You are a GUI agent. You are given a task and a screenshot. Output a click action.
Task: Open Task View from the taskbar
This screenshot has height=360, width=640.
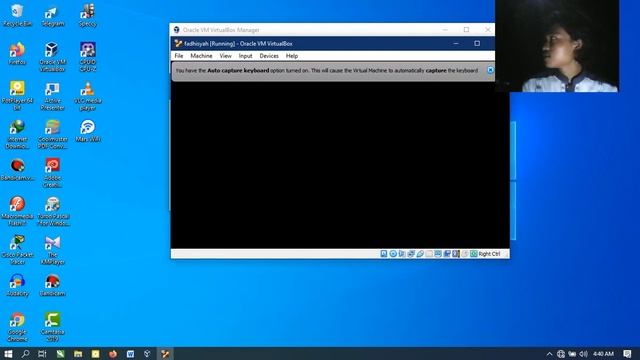(42, 353)
